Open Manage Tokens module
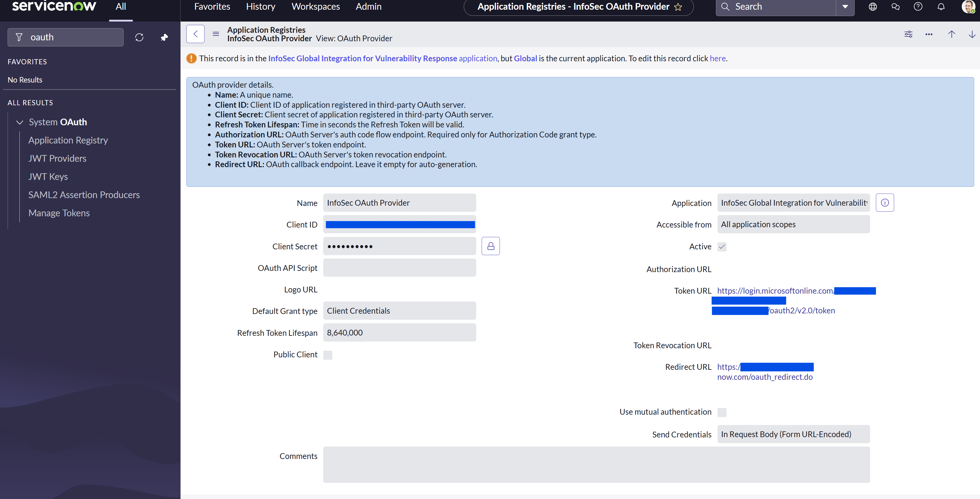980x499 pixels. 59,213
